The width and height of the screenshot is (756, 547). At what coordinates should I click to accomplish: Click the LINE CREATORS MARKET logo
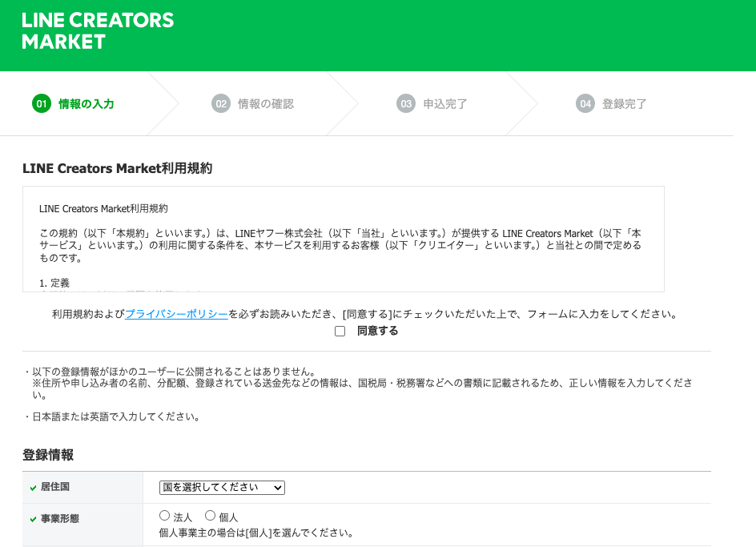point(98,31)
